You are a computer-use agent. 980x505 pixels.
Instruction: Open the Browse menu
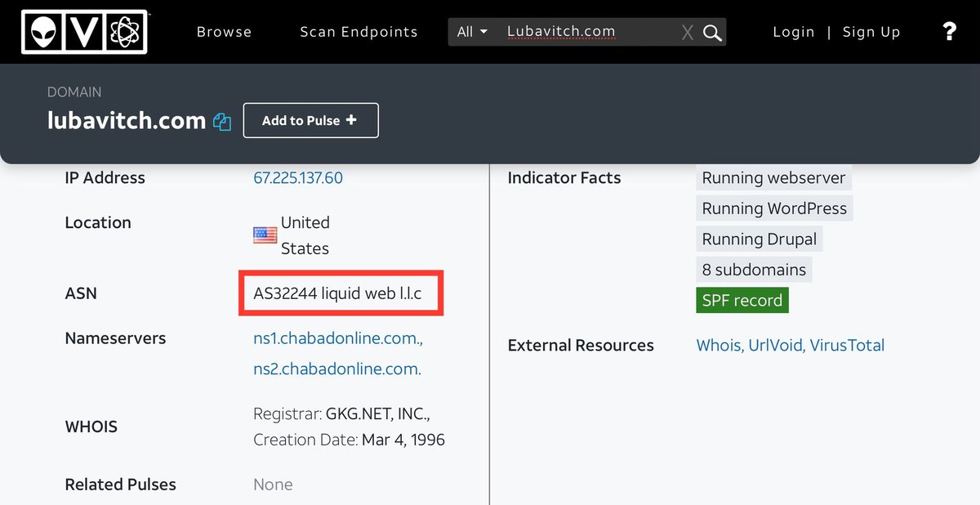[224, 32]
